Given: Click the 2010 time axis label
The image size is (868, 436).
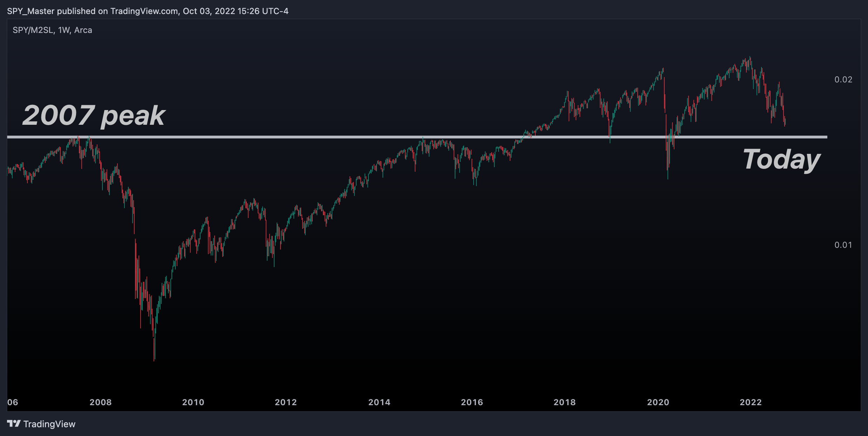Looking at the screenshot, I should (193, 402).
